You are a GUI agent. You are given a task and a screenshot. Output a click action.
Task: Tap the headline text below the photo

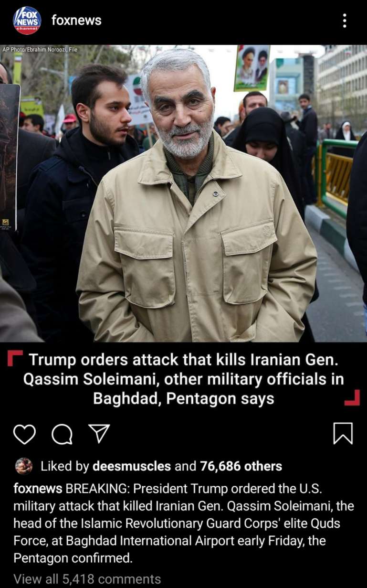tap(183, 379)
